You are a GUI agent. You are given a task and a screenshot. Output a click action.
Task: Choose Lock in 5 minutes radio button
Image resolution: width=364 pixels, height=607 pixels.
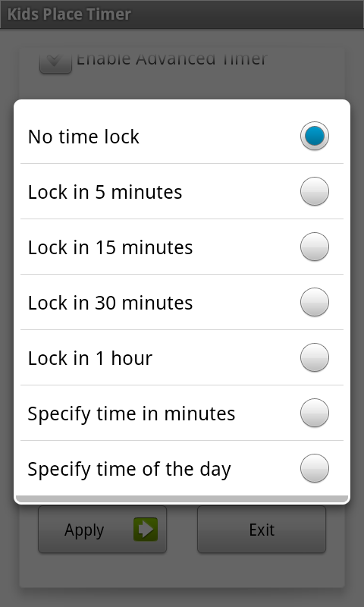pyautogui.click(x=315, y=191)
